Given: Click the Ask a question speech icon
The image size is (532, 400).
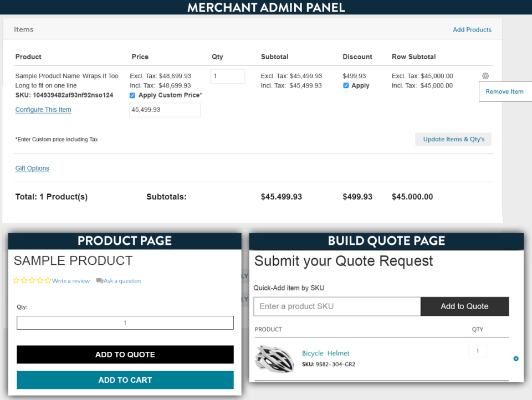Looking at the screenshot, I should click(99, 281).
